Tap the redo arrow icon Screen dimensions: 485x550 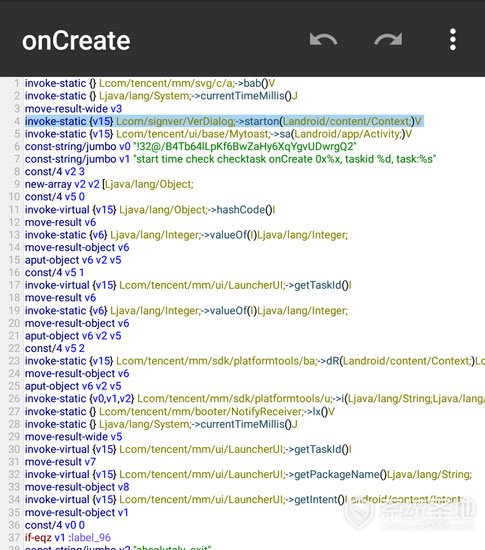pyautogui.click(x=388, y=39)
